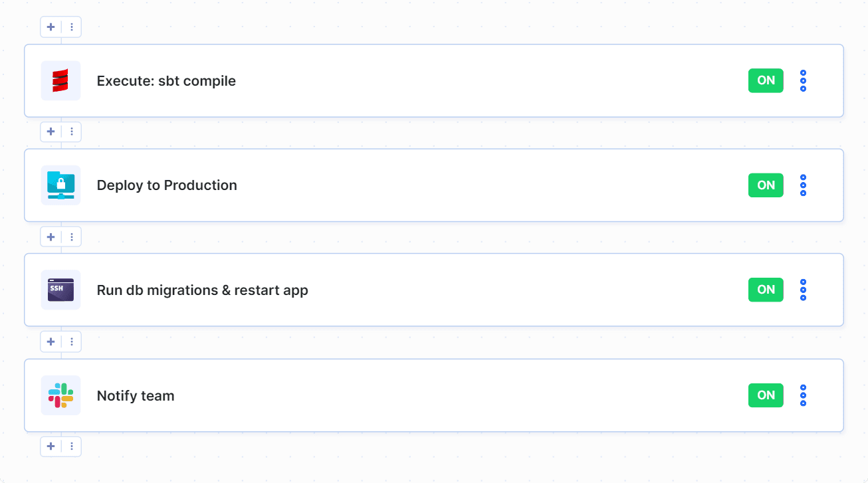Open options for the Deploy to Production action
The height and width of the screenshot is (483, 868).
803,185
